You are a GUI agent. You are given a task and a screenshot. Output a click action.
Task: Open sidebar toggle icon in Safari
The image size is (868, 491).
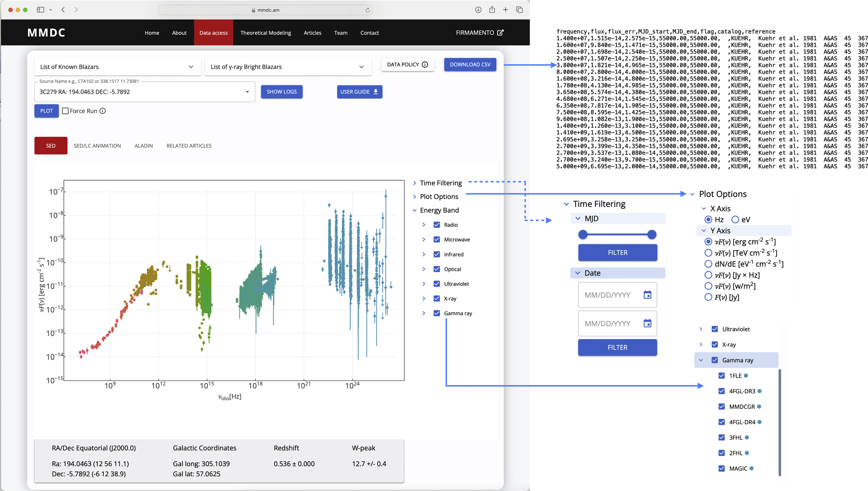[x=40, y=10]
